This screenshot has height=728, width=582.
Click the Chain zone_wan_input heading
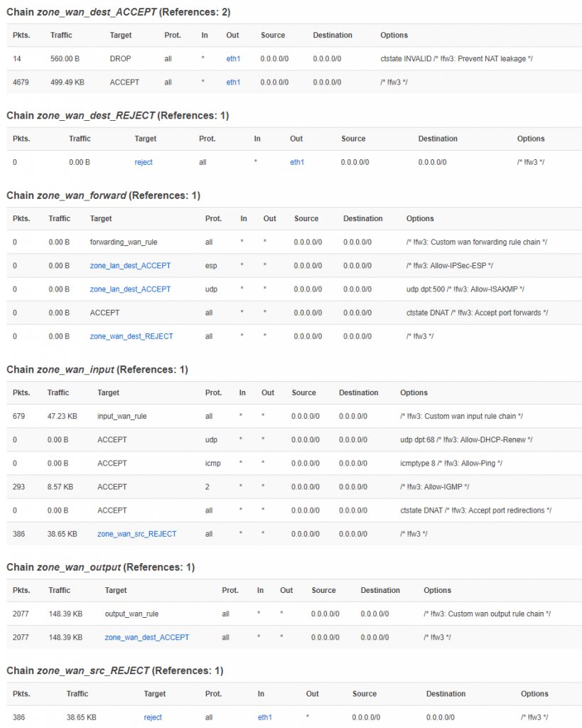tap(96, 370)
